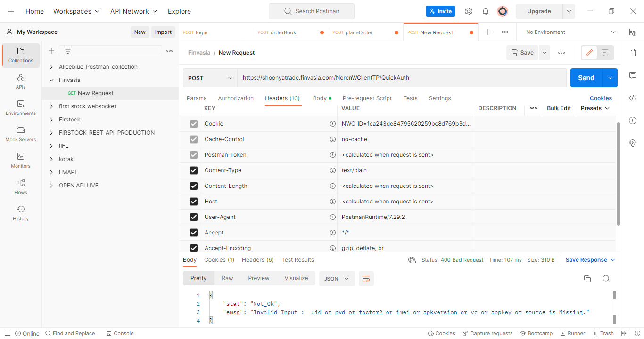
Task: Save the request
Action: click(522, 53)
